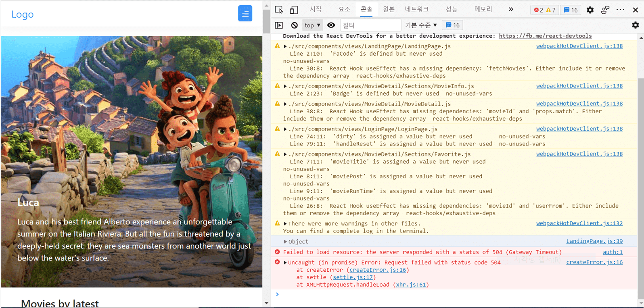
Task: Open webpackHotDevClient.js:138 link beside MovieInfo.js
Action: 579,86
